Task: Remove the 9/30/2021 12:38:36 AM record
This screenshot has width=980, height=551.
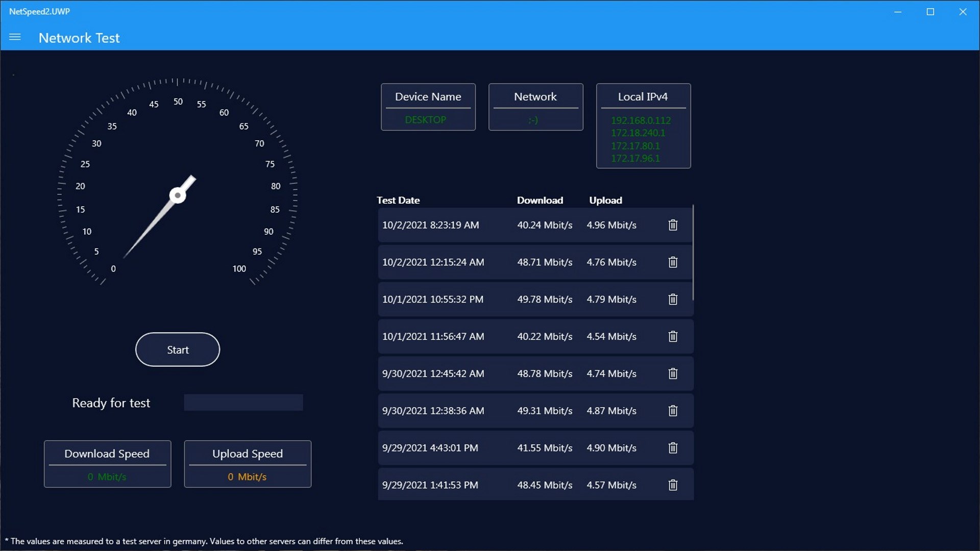Action: [673, 411]
